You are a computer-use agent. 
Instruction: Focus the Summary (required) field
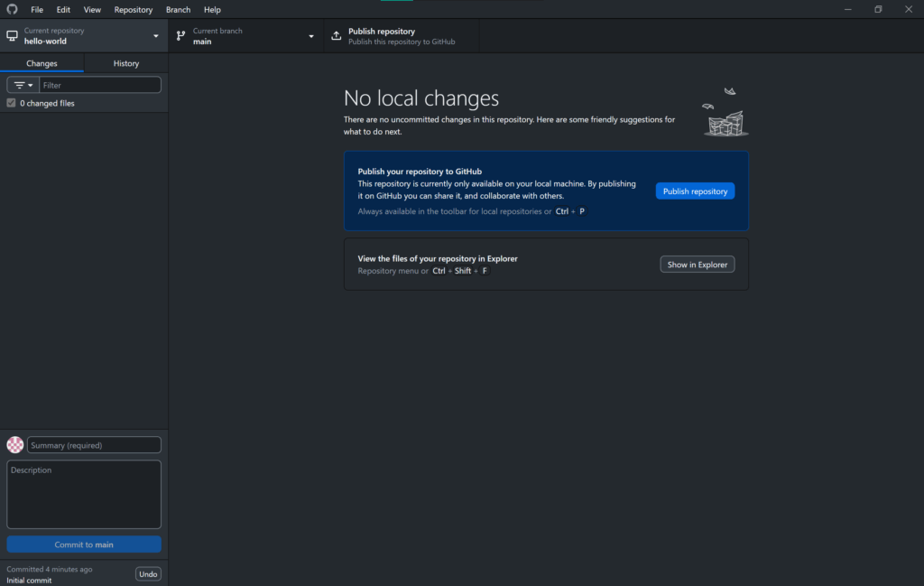point(94,444)
